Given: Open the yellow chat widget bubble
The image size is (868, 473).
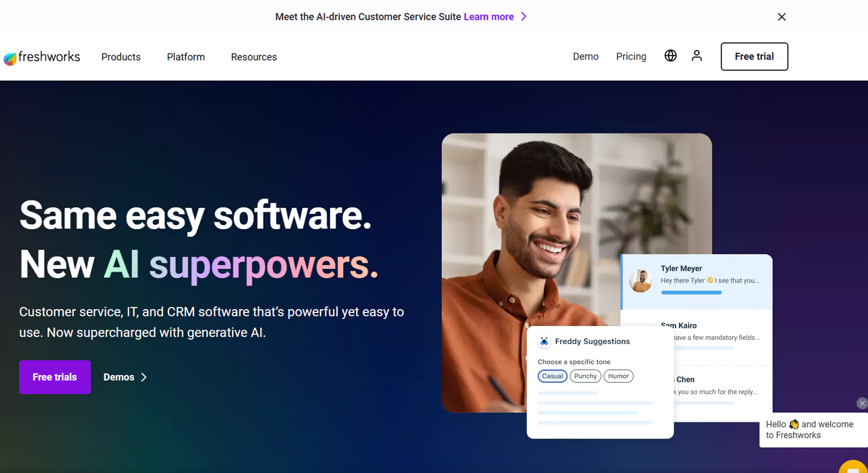Looking at the screenshot, I should tap(854, 467).
